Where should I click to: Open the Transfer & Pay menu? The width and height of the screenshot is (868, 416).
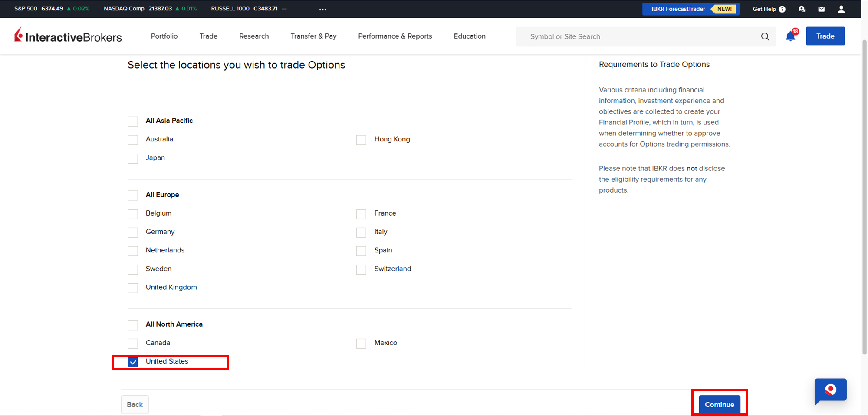(313, 36)
